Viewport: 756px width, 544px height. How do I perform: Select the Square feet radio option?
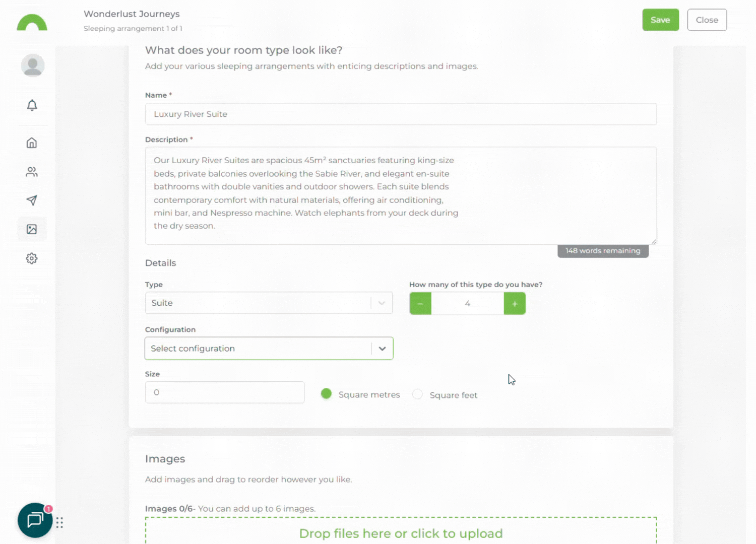coord(417,394)
